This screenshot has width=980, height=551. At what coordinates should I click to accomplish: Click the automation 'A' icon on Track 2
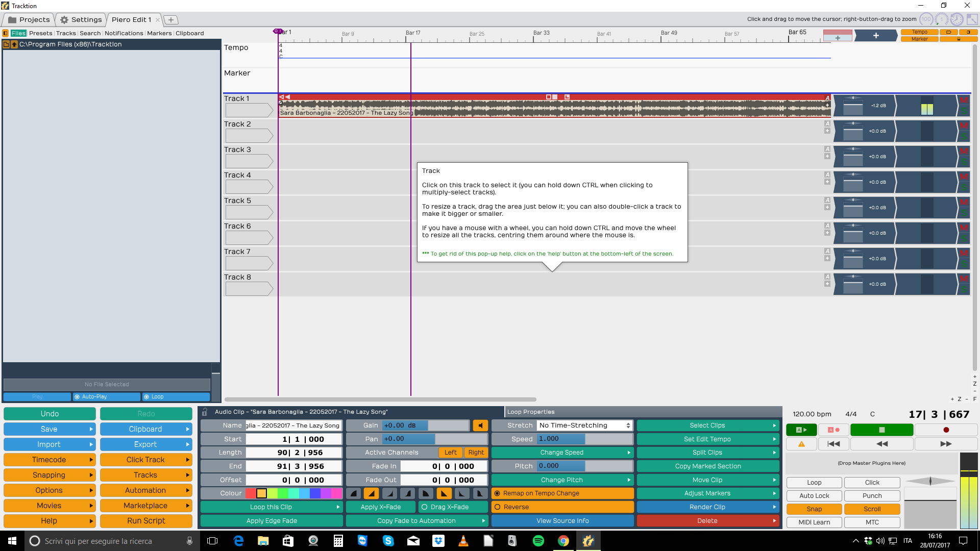[x=827, y=124]
